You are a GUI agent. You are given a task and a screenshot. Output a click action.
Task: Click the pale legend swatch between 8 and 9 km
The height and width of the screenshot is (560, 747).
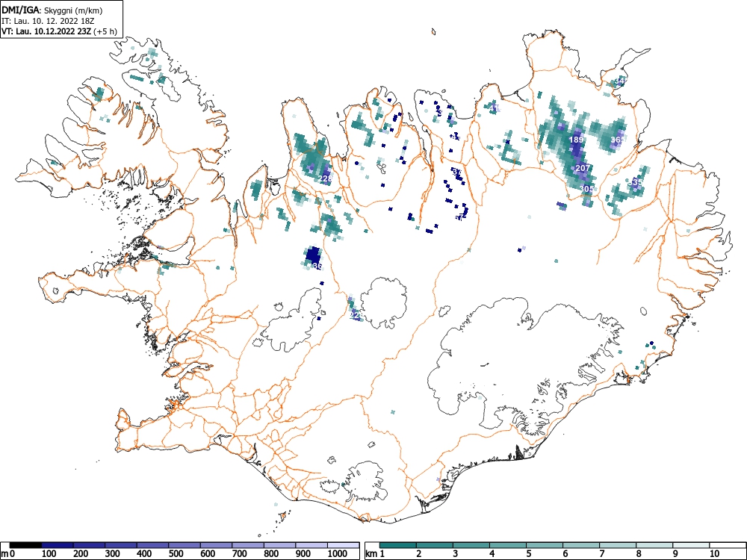[x=654, y=545]
